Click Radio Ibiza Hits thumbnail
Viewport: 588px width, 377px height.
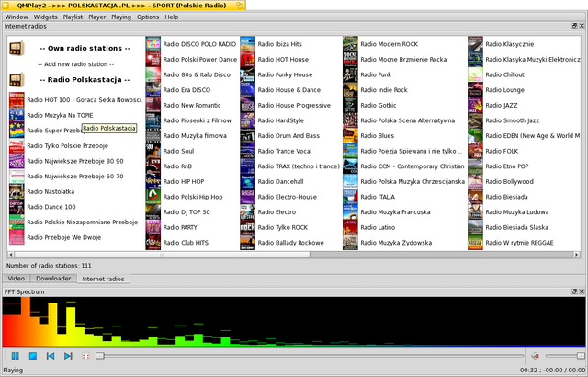coord(247,44)
